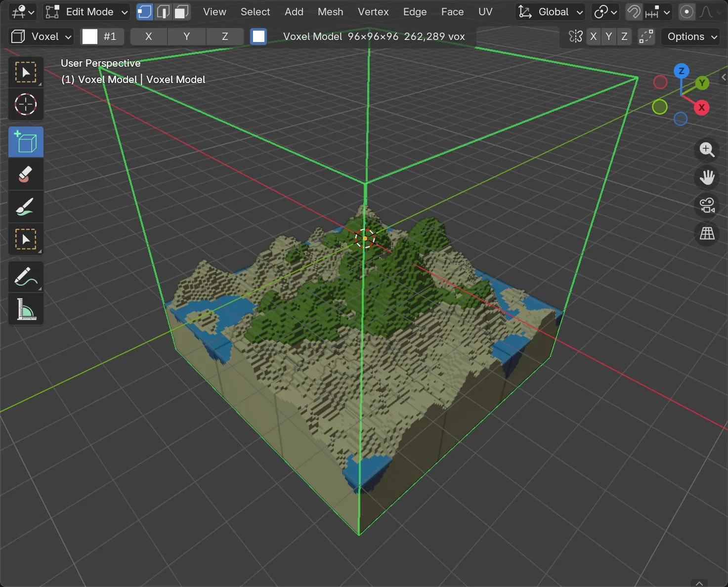Select the Paint brush tool

coord(26,207)
